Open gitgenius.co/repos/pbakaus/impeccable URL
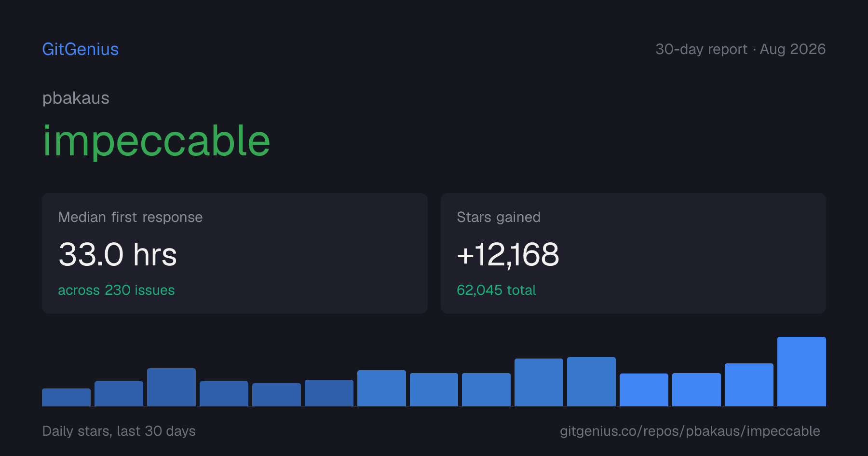The width and height of the screenshot is (868, 456). coord(690,431)
